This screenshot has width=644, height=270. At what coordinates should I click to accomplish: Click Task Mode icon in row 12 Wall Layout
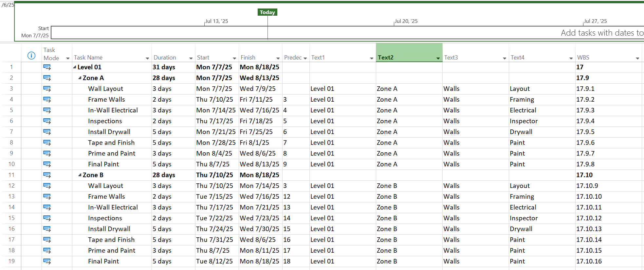(47, 186)
